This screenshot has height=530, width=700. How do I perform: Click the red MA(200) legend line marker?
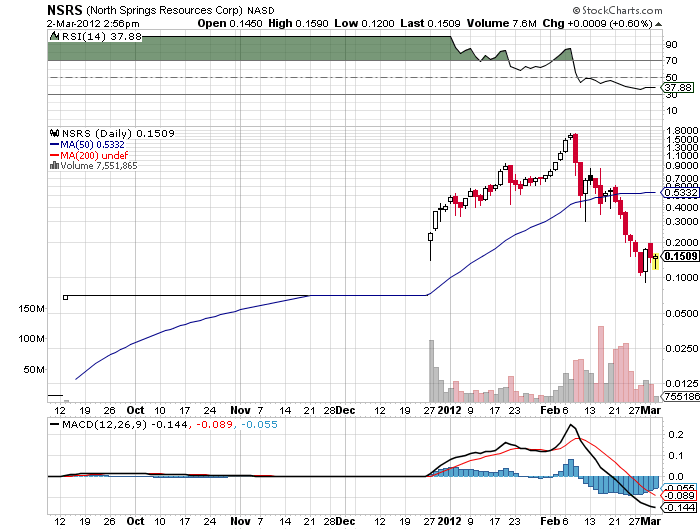point(54,156)
